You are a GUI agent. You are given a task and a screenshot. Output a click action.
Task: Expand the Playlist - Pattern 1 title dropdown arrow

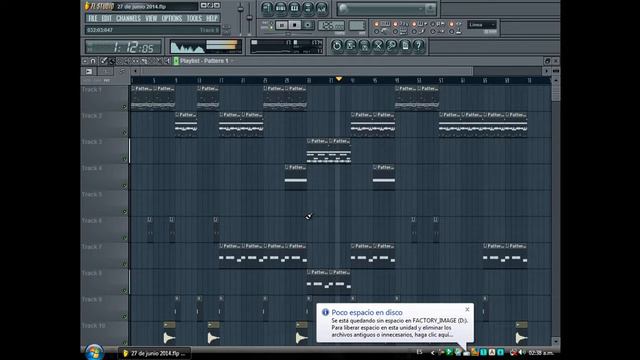pyautogui.click(x=232, y=61)
